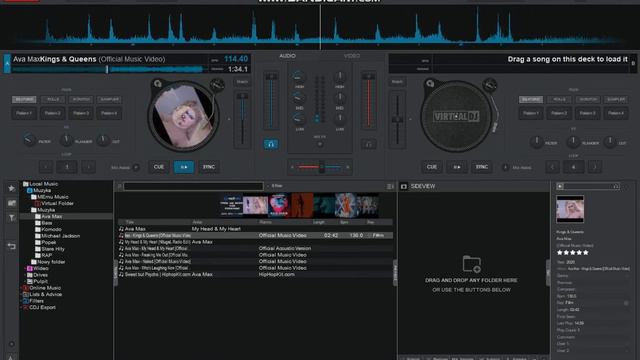
Task: Open browser list options icon beside search
Action: (390, 187)
